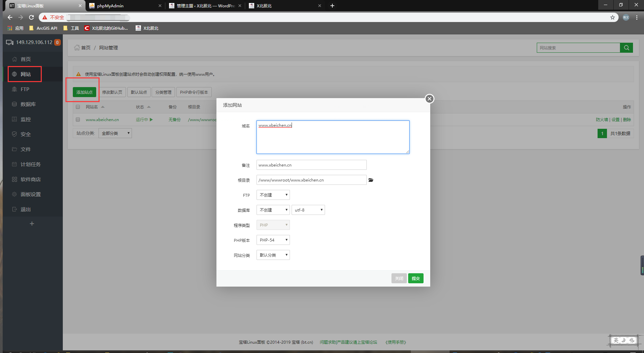Open a new browser tab
Screen dimensions: 644x353
pos(332,6)
